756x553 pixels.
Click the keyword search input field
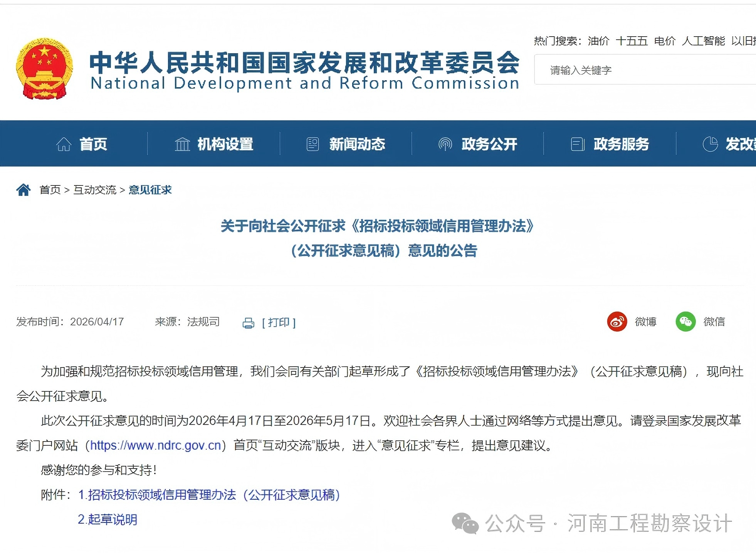click(643, 70)
